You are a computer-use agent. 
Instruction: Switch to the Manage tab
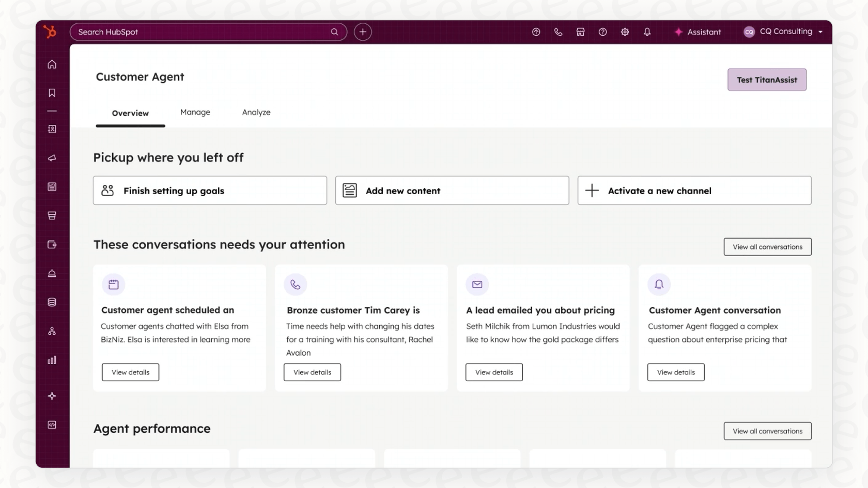tap(195, 112)
